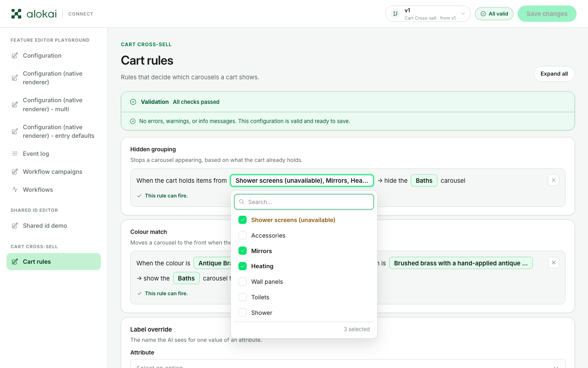588x368 pixels.
Task: Click the edit icon beside Shared id demo
Action: click(15, 226)
